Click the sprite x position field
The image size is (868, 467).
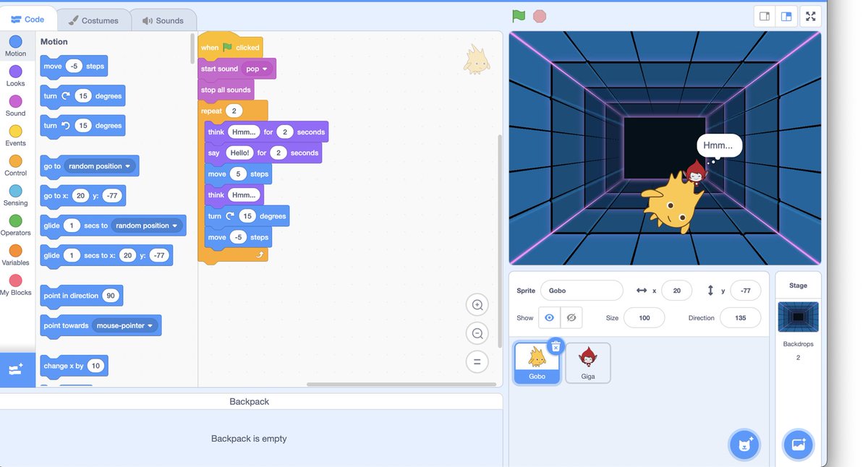[x=676, y=291]
